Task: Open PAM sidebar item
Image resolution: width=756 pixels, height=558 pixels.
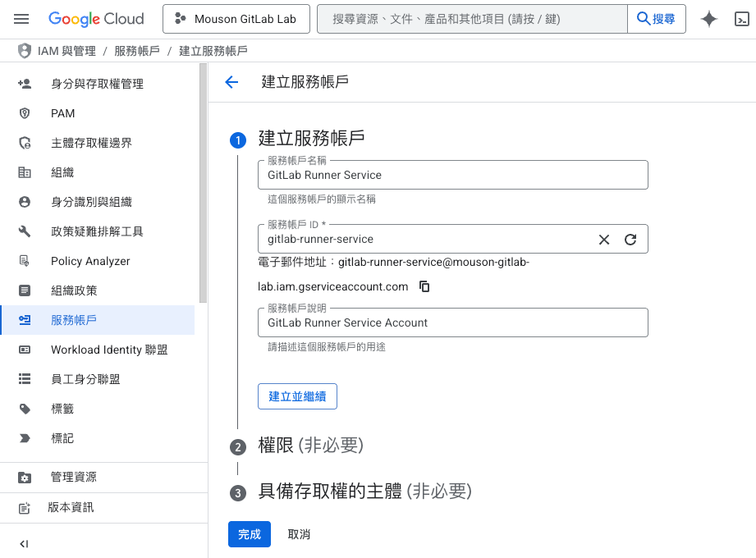Action: tap(98, 113)
